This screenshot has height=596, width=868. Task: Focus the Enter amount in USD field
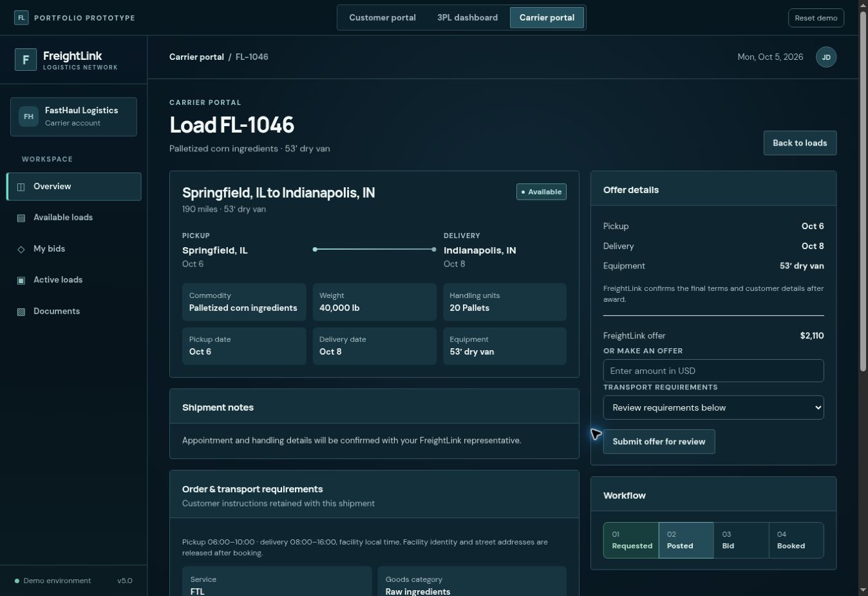(x=713, y=371)
